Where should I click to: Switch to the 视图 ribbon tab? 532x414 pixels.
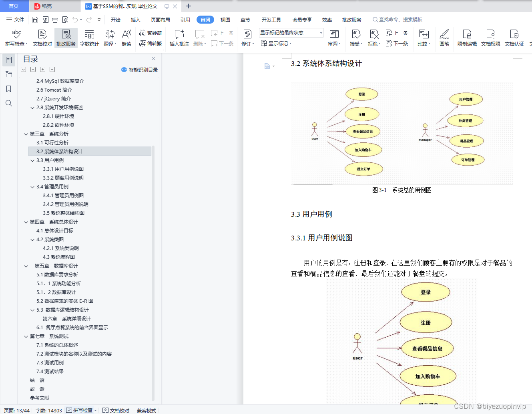pos(225,20)
